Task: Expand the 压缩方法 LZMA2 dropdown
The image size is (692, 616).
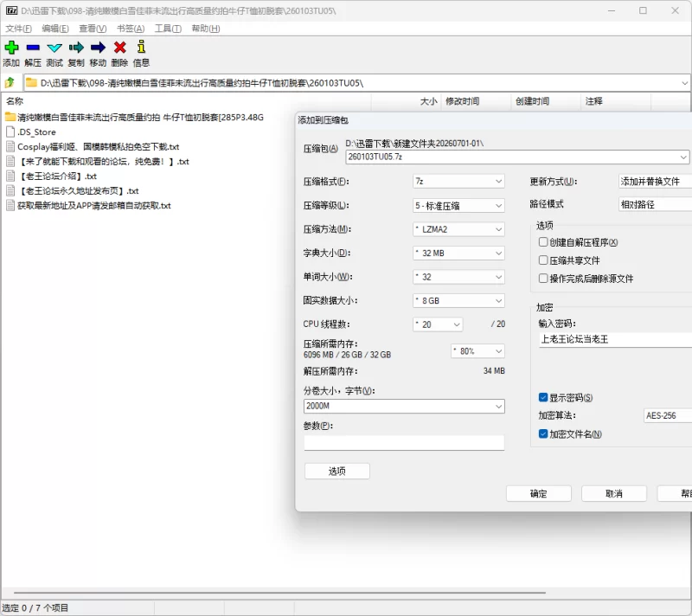Action: click(458, 229)
